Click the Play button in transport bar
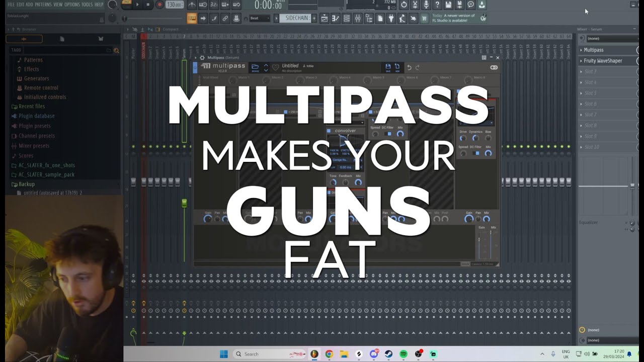644x362 pixels. (x=137, y=5)
